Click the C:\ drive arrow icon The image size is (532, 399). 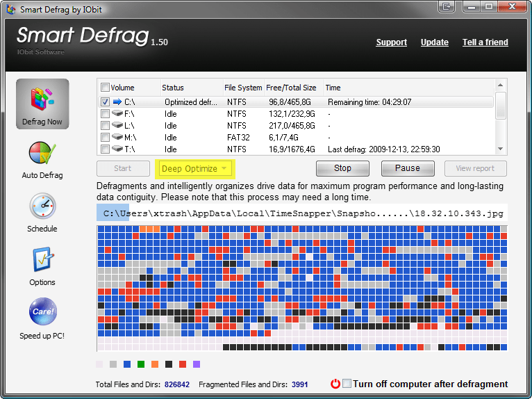pos(117,101)
